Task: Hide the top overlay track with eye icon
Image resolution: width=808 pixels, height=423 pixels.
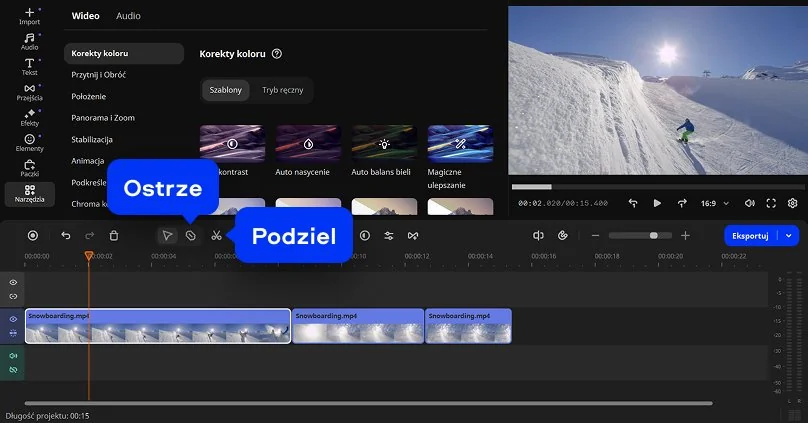Action: [x=14, y=283]
